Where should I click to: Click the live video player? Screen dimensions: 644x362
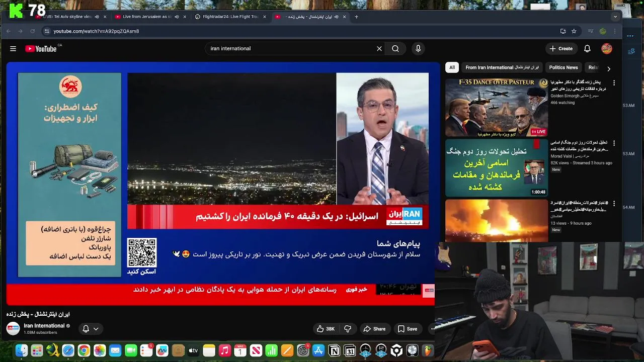(221, 184)
